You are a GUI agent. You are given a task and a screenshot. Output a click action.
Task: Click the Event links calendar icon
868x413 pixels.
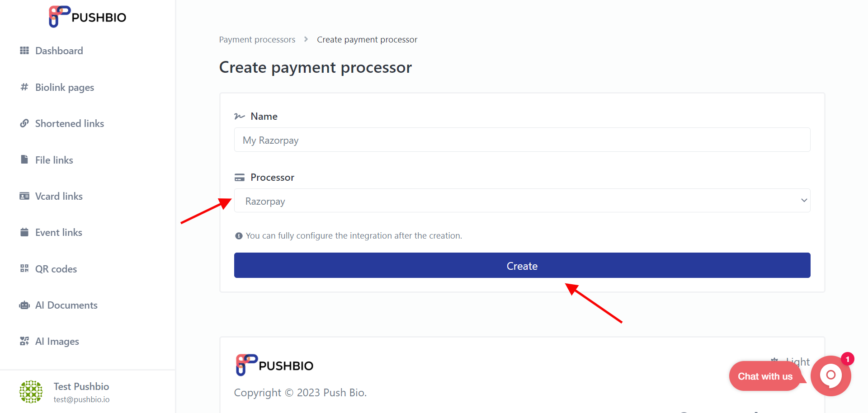click(x=24, y=232)
